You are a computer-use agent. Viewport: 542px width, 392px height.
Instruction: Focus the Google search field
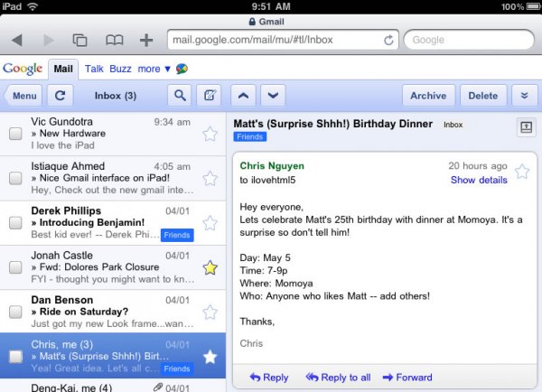469,40
